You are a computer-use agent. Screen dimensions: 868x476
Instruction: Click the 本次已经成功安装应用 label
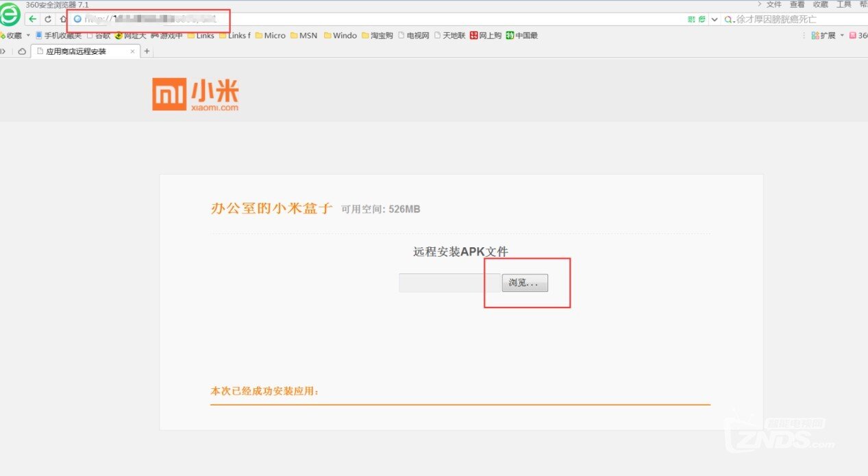click(x=265, y=391)
